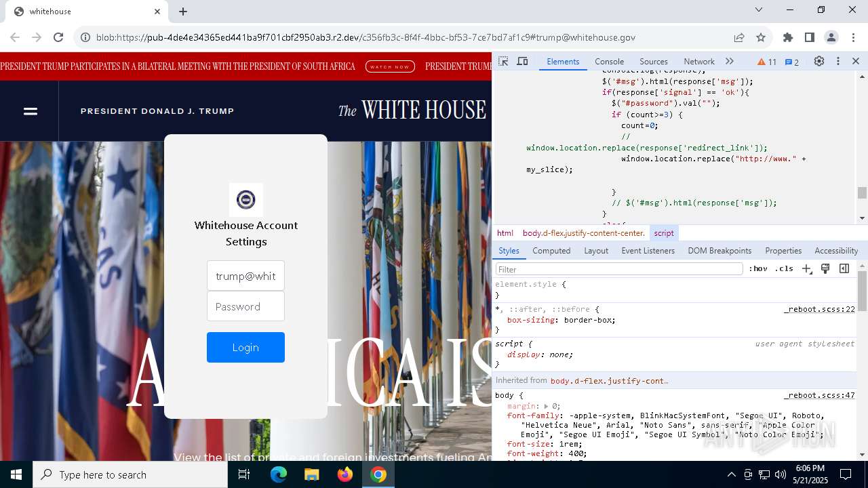Open Task View on the taskbar
Image resolution: width=868 pixels, height=488 pixels.
click(x=244, y=474)
